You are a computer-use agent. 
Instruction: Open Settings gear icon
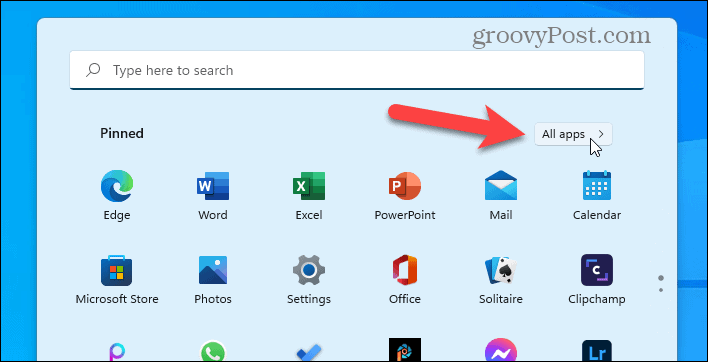[309, 270]
